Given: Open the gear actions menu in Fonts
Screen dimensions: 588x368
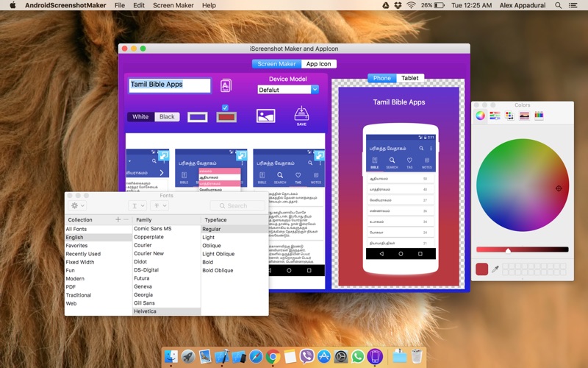Looking at the screenshot, I should (x=78, y=205).
